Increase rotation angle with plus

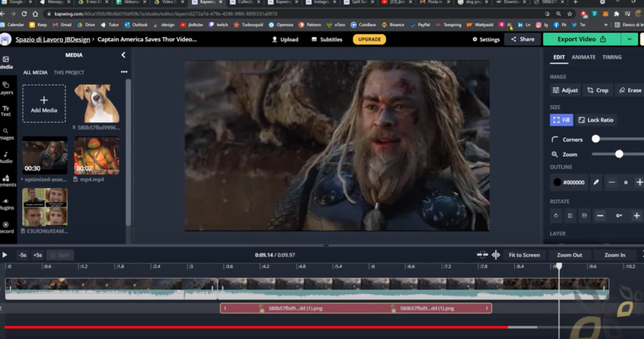(x=636, y=215)
